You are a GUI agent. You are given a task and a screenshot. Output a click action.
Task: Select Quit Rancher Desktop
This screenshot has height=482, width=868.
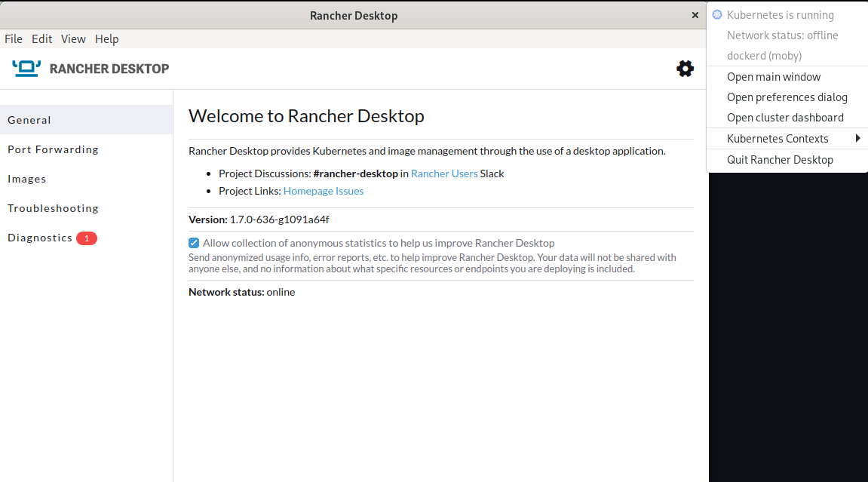(x=780, y=159)
